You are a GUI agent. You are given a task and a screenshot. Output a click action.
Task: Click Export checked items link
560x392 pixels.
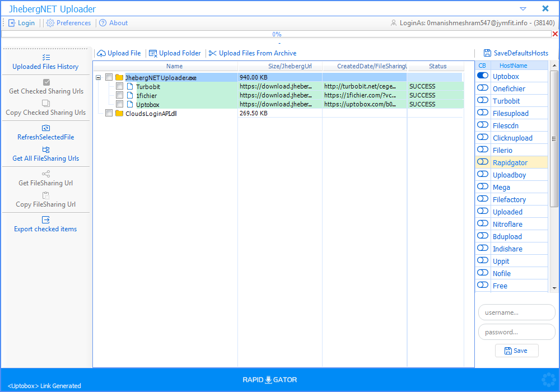point(45,229)
